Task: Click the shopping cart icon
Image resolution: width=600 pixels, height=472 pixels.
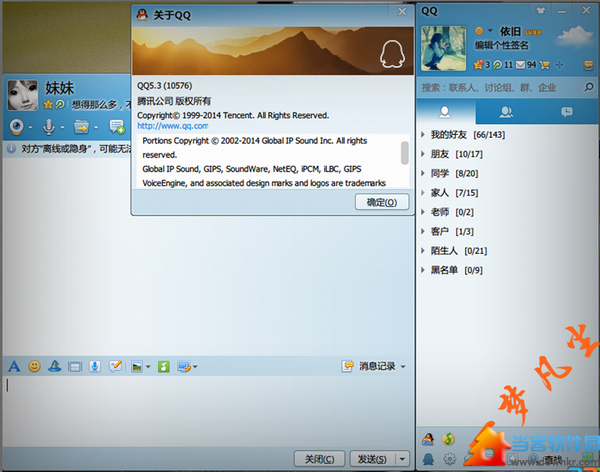Action: 545,65
